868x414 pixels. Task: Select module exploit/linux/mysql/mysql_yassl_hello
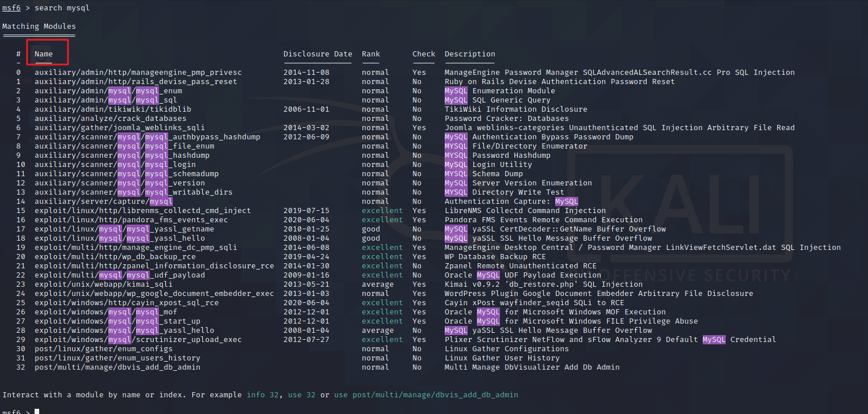click(x=120, y=238)
